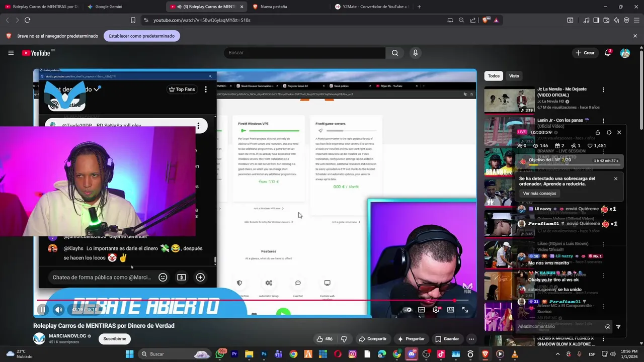Toggle the live overlay lock icon
Viewport: 644px width, 362px height.
point(598,132)
